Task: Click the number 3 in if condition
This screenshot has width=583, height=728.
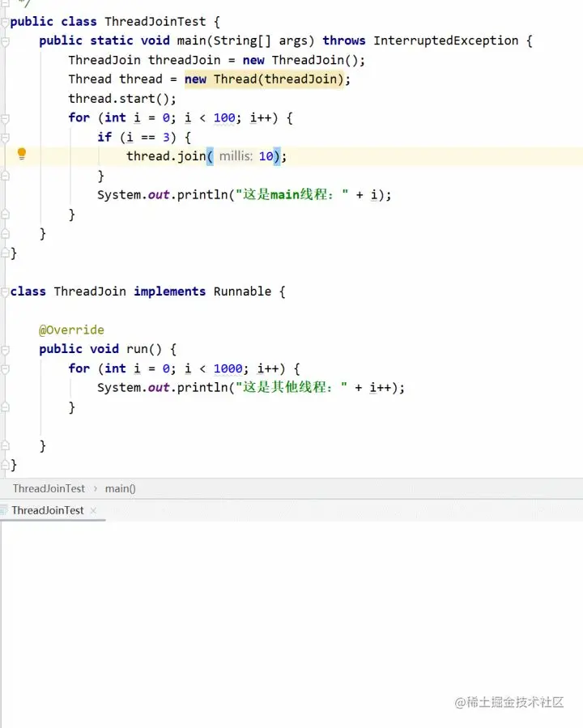Action: click(x=166, y=138)
